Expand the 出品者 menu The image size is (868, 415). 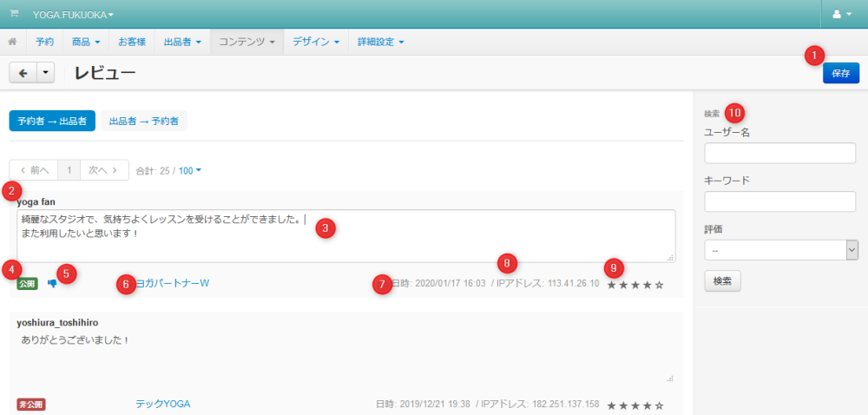click(x=182, y=42)
